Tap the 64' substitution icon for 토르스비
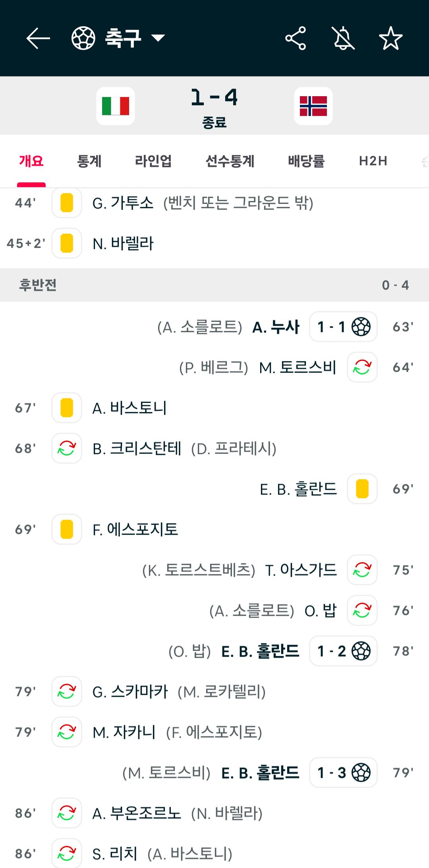 (362, 367)
